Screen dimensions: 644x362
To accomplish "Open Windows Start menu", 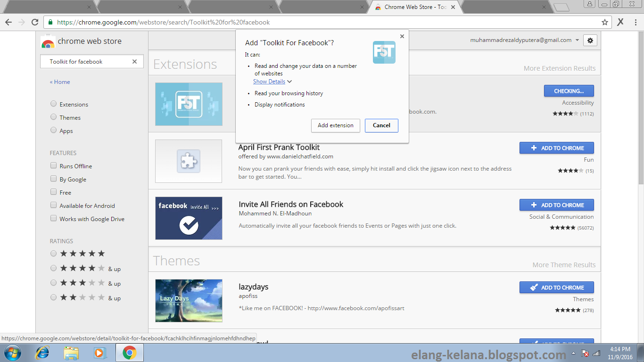I will (11, 353).
